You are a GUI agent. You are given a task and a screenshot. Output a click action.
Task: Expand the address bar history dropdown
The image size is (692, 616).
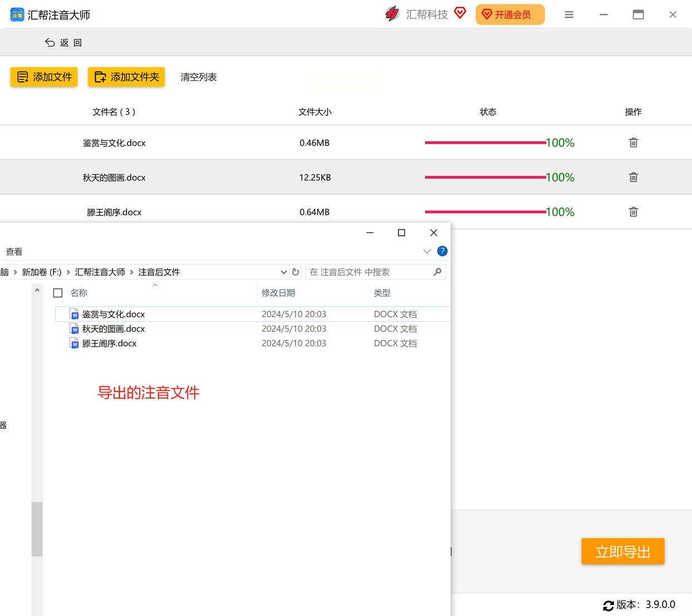tap(284, 272)
